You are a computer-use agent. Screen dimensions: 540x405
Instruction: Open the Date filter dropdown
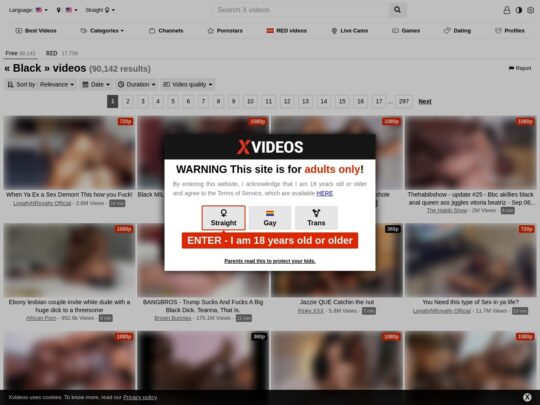coord(96,84)
